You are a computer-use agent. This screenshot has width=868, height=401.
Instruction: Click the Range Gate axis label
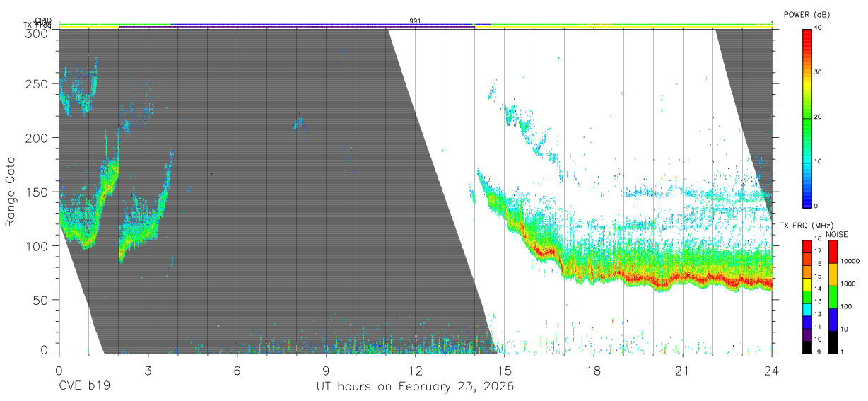coord(11,192)
